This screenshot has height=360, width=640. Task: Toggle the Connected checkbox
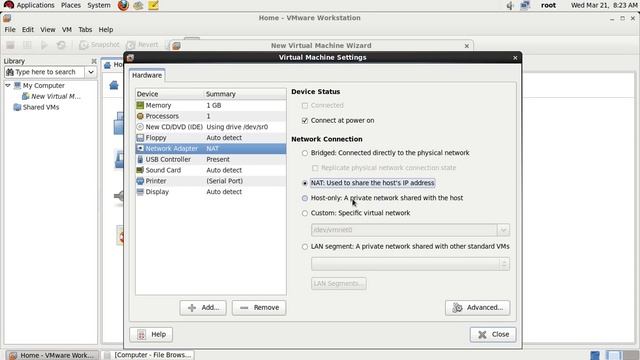pos(304,105)
